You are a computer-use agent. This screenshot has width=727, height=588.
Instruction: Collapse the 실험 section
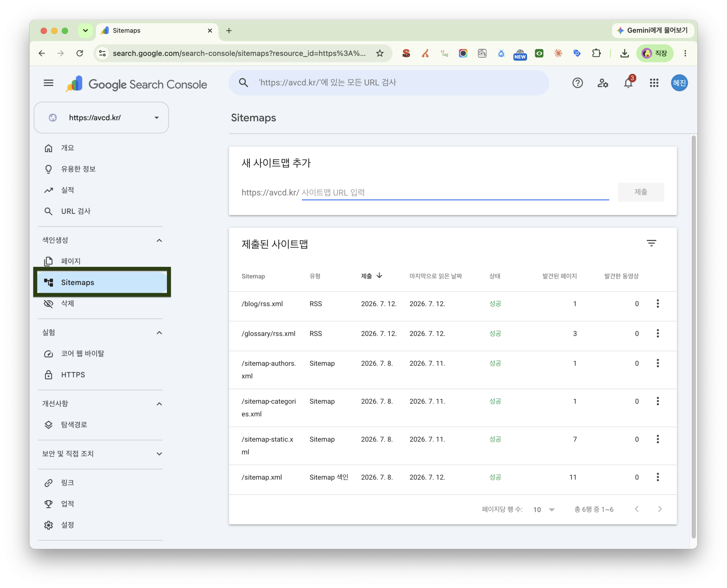159,332
